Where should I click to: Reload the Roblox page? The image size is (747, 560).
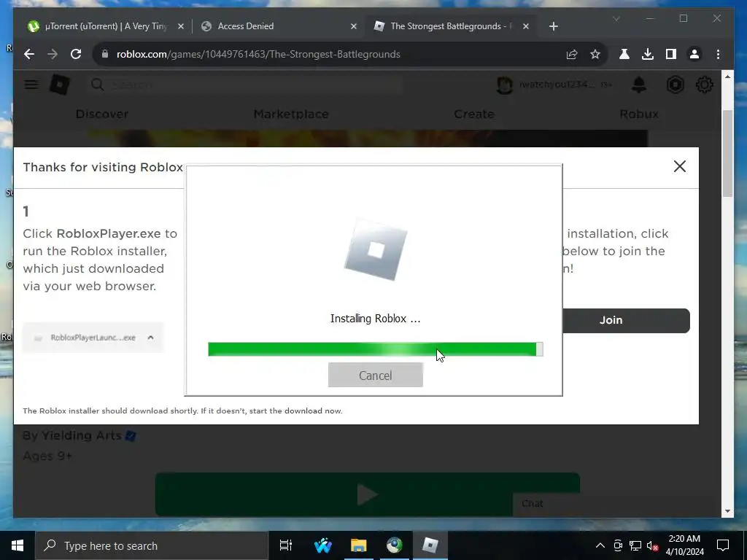(x=76, y=54)
